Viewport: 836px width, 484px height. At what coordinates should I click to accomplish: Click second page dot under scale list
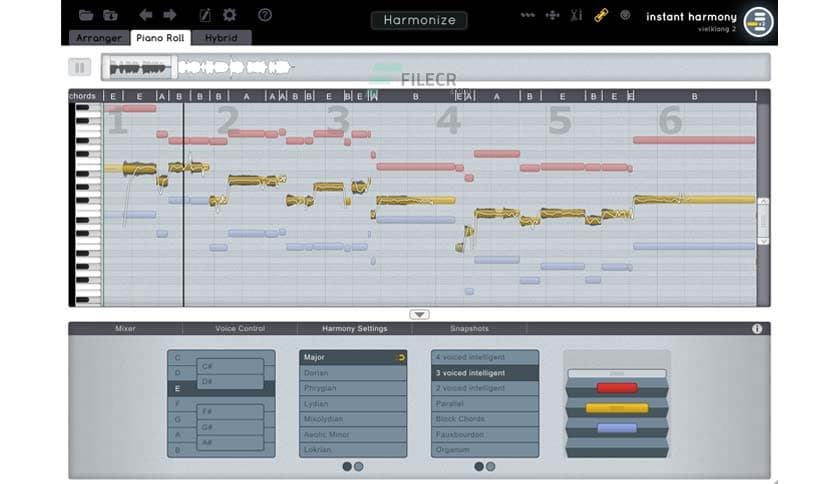coord(359,466)
